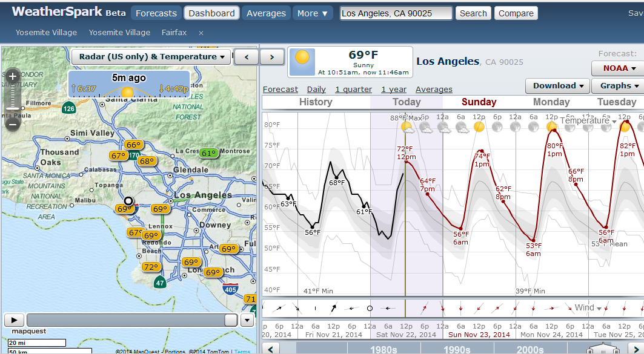This screenshot has width=644, height=354.
Task: Switch to the Dashboard tab
Action: [x=211, y=13]
